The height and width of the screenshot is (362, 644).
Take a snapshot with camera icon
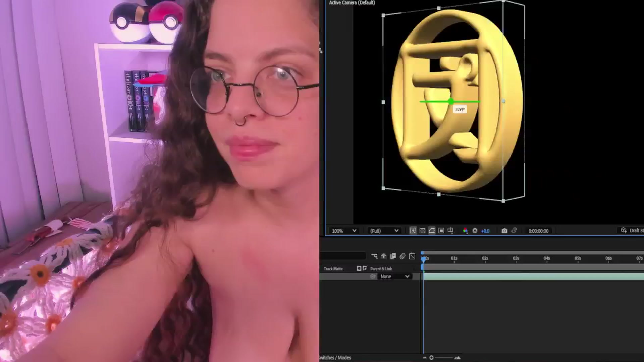[504, 231]
